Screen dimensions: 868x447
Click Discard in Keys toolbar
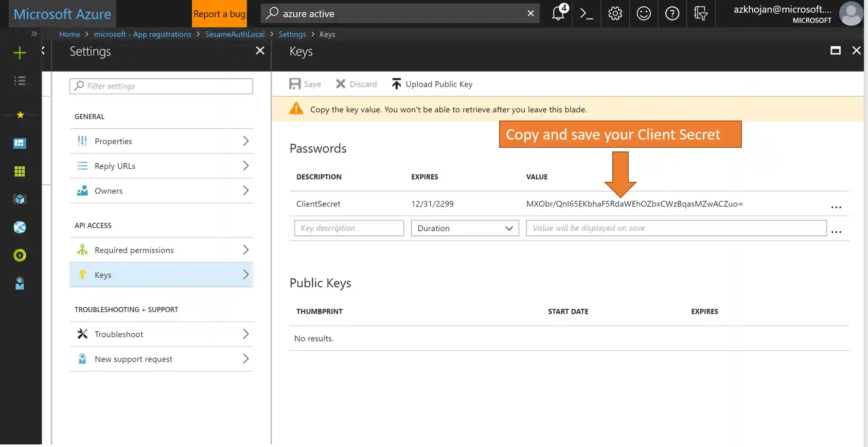coord(356,84)
